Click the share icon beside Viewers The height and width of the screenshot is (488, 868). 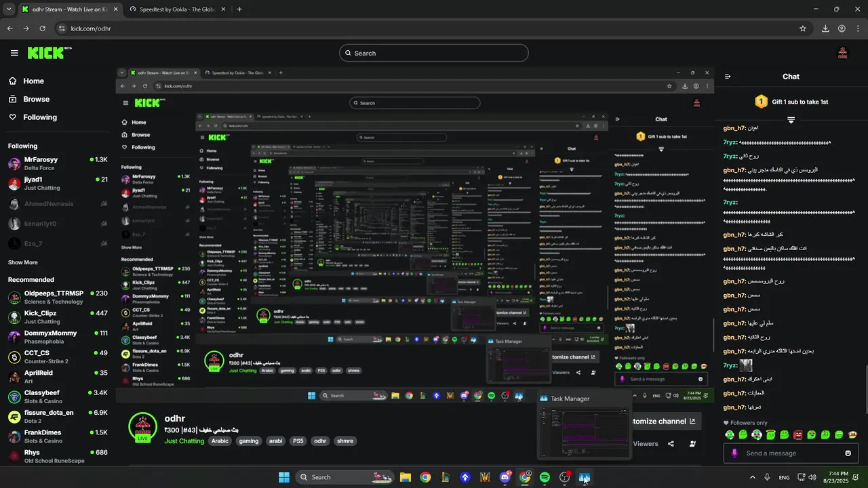coord(671,444)
